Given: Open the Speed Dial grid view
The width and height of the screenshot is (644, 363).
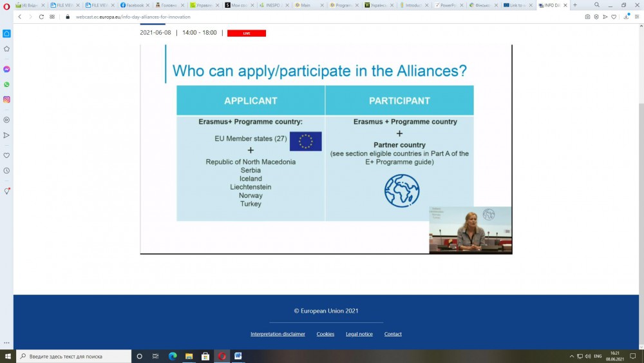Looking at the screenshot, I should coord(52,17).
